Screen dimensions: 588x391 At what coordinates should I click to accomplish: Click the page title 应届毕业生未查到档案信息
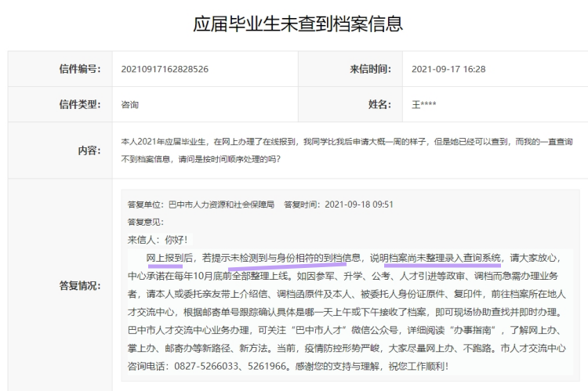pos(298,24)
